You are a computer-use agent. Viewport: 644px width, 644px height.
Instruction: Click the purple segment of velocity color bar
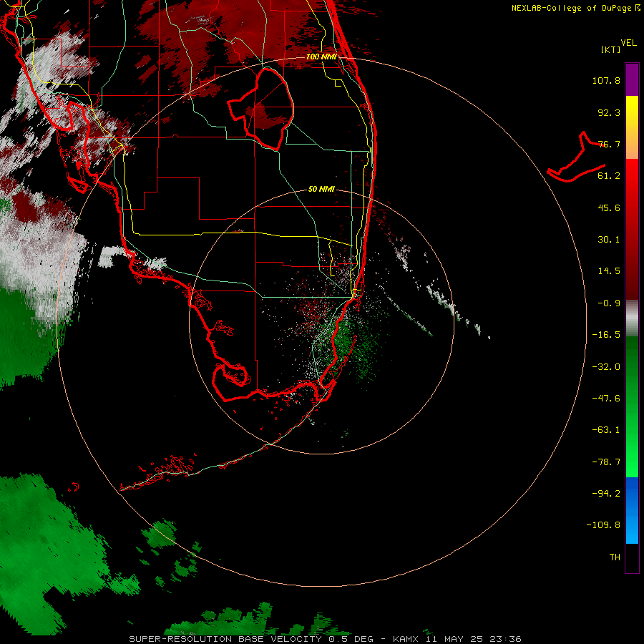point(632,79)
